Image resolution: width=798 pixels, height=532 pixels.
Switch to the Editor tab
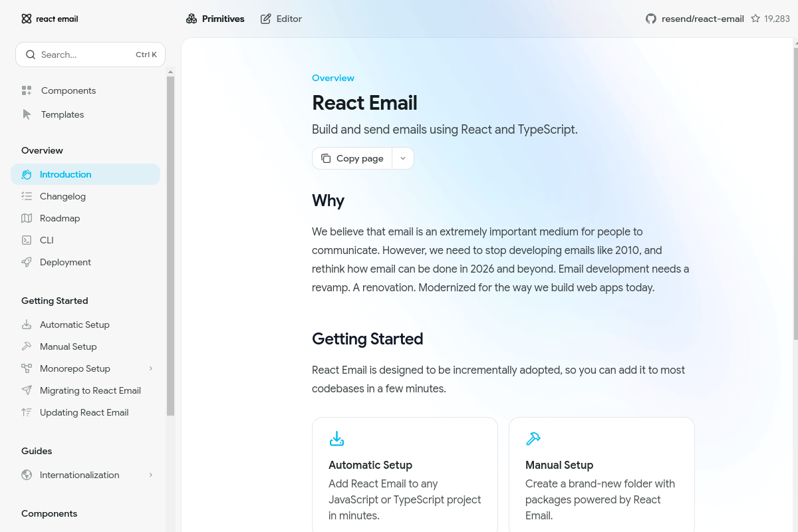tap(281, 19)
